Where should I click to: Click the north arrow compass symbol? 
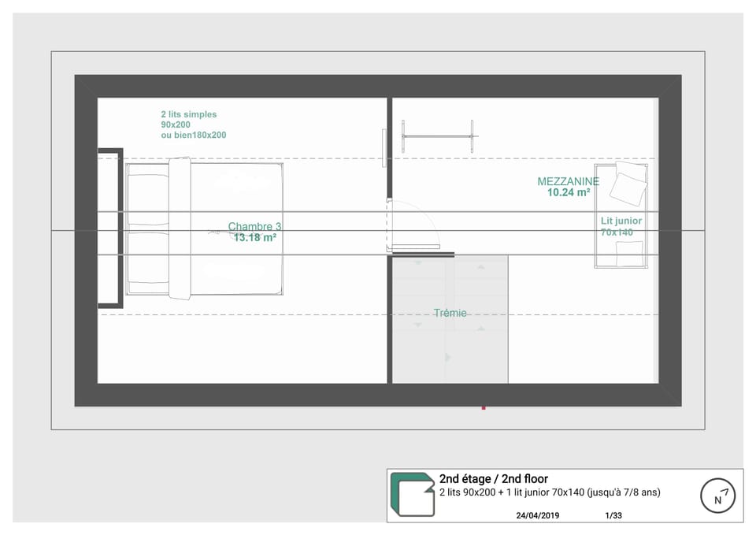717,496
